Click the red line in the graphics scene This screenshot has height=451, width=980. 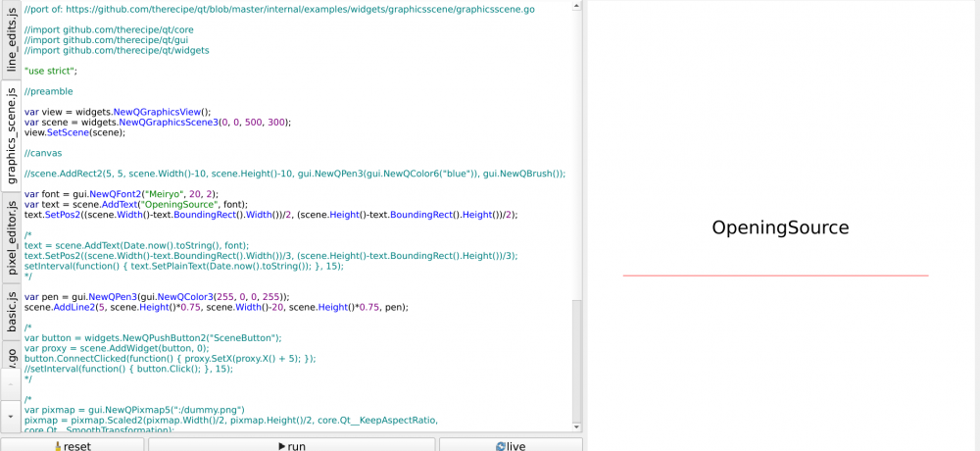[775, 276]
